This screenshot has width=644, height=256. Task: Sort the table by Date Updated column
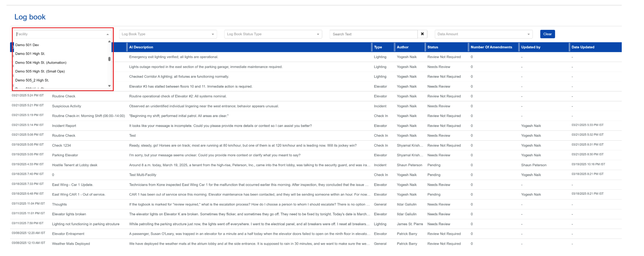pyautogui.click(x=583, y=47)
